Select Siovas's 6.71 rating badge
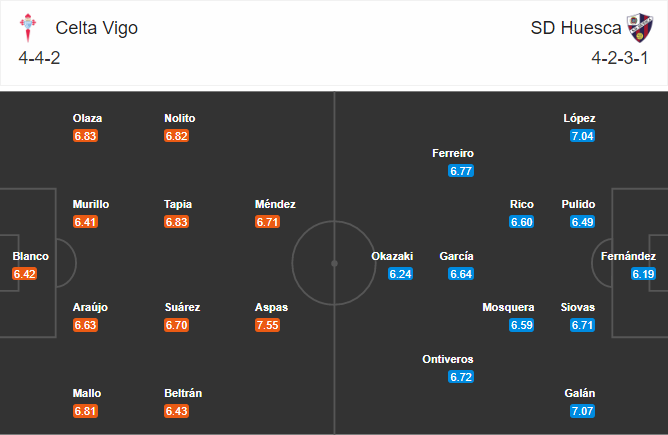This screenshot has height=435, width=668. (582, 325)
